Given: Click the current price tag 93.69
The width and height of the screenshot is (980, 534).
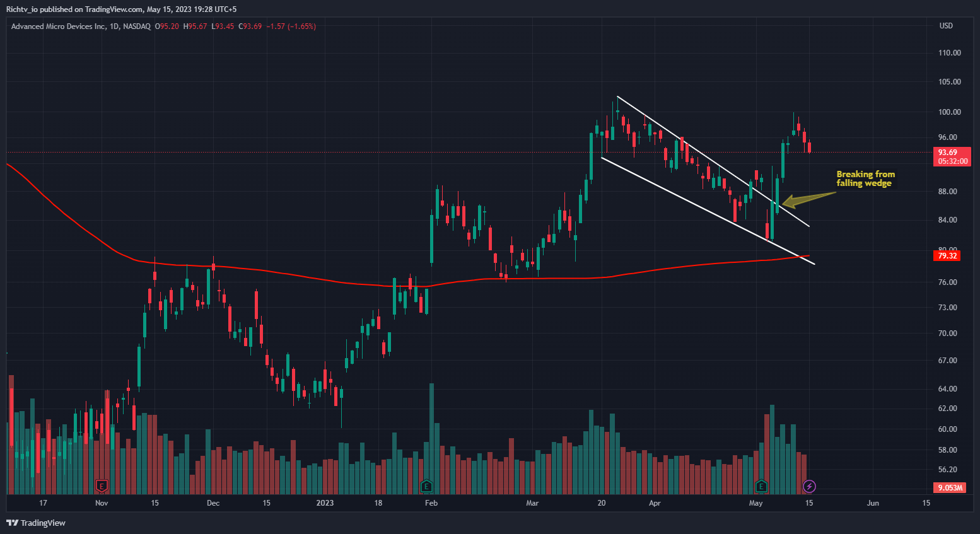Looking at the screenshot, I should [x=948, y=153].
